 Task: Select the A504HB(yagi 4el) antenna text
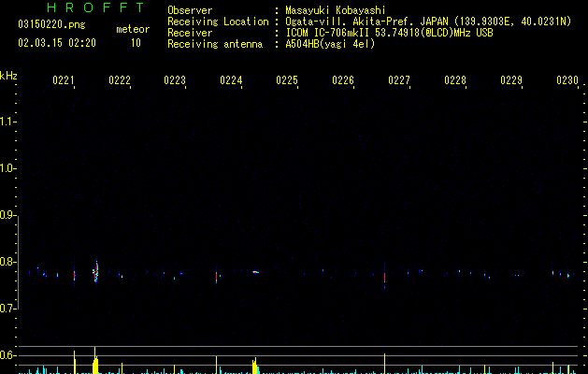tap(330, 44)
